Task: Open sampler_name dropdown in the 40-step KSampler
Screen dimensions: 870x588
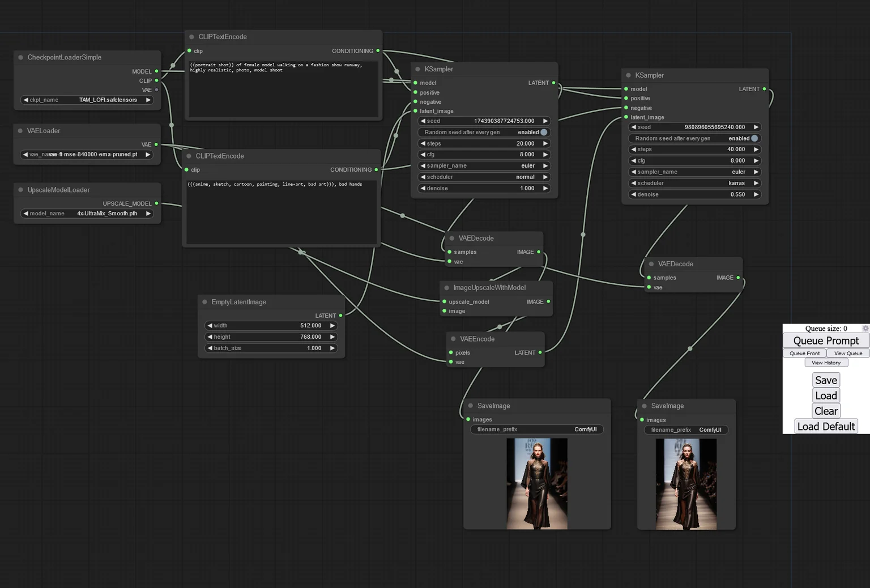Action: 694,172
